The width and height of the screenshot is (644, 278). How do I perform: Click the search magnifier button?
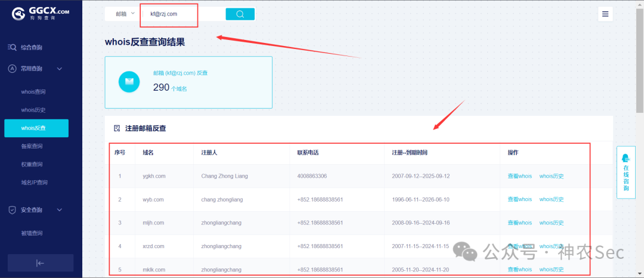[240, 14]
